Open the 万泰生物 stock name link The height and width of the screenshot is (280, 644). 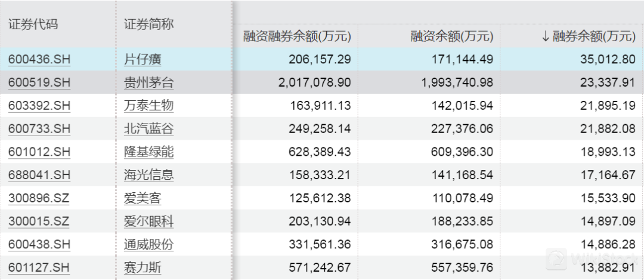(x=148, y=106)
